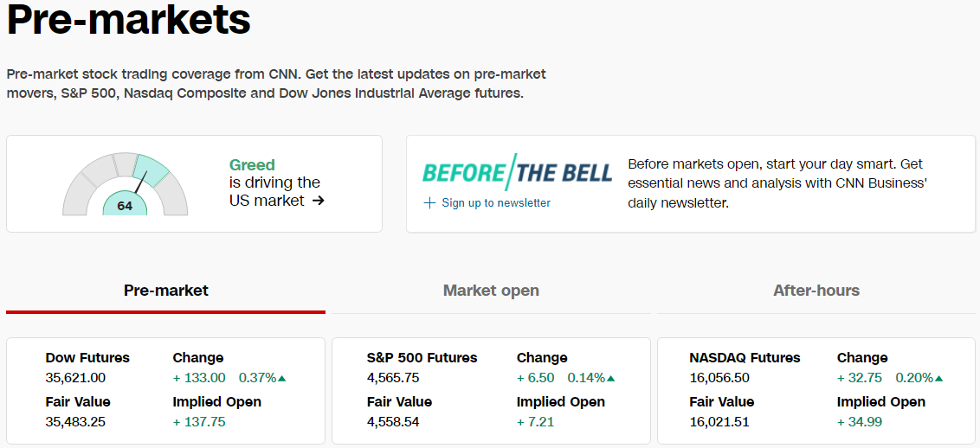Viewport: 980px width, 448px height.
Task: Open the S&P 500 Futures heading
Action: point(422,358)
